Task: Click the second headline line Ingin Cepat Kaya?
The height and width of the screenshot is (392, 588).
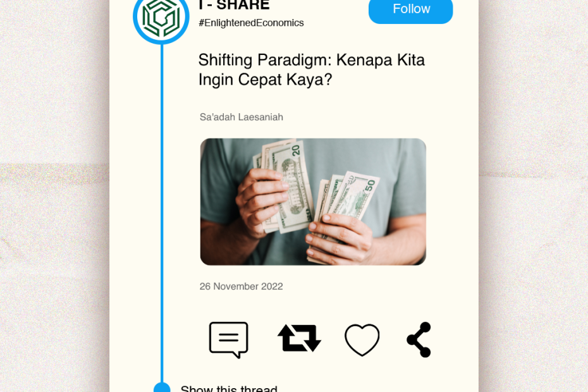Action: 265,80
